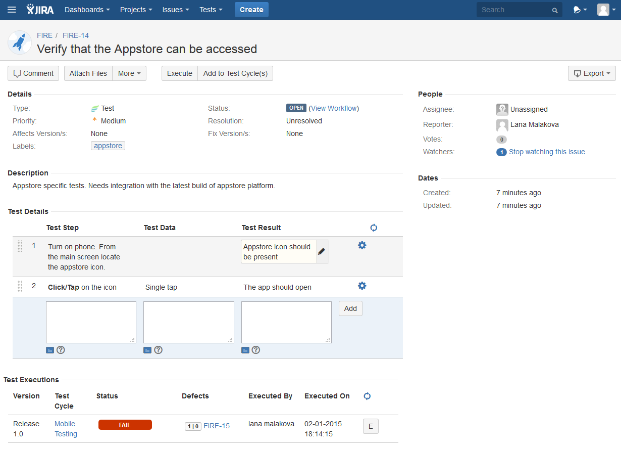Click the new Test Result text area
Image resolution: width=621 pixels, height=450 pixels.
coord(286,322)
